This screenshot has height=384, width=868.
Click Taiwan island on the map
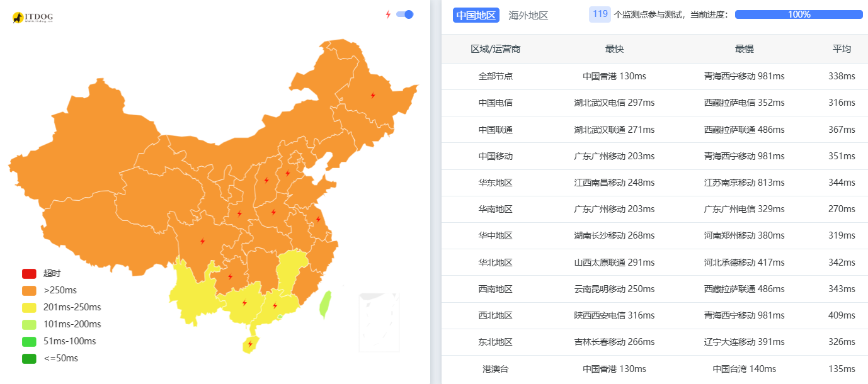pos(325,304)
